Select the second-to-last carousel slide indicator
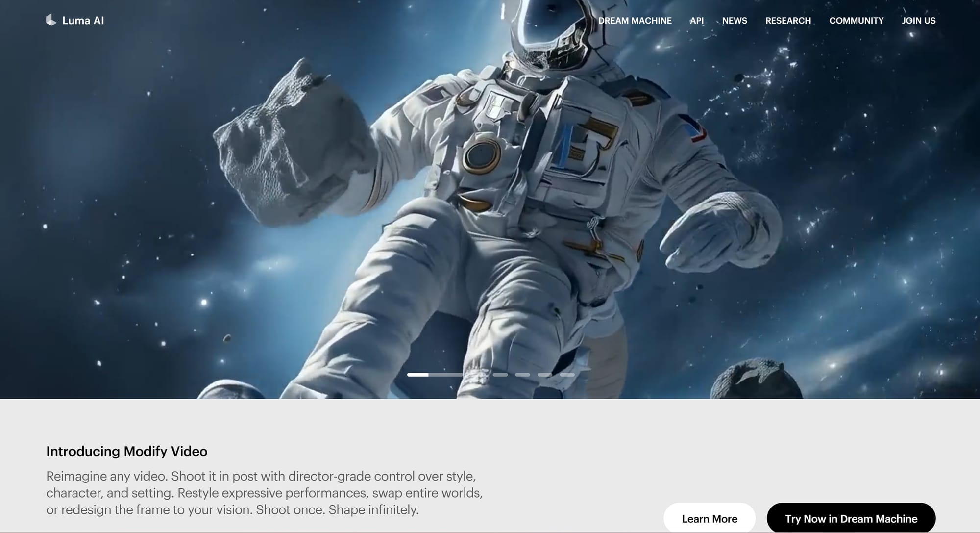The image size is (980, 533). 544,375
